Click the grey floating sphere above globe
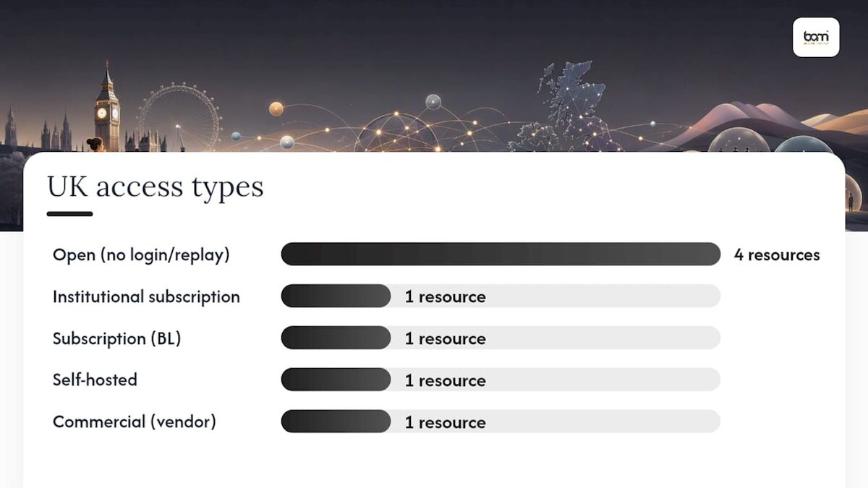The height and width of the screenshot is (488, 868). pyautogui.click(x=433, y=102)
